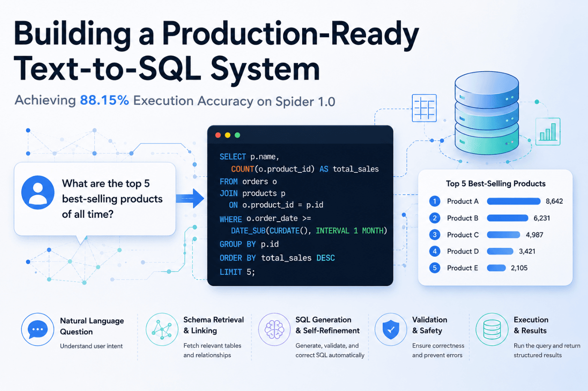Click the 'Validation & Safety' heading
This screenshot has height=391, width=588.
429,325
